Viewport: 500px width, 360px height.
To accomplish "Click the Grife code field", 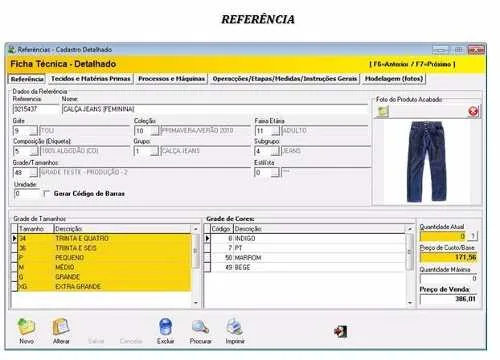I will pos(21,130).
